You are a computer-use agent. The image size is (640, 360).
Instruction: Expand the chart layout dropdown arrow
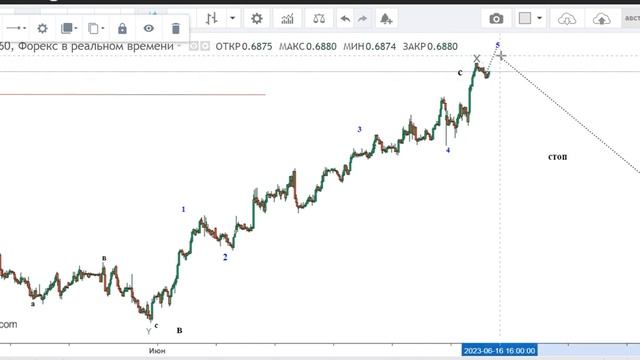point(539,18)
